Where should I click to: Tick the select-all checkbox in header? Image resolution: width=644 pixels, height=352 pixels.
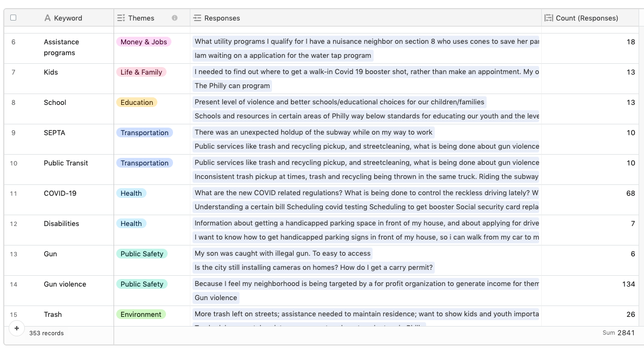click(x=13, y=18)
